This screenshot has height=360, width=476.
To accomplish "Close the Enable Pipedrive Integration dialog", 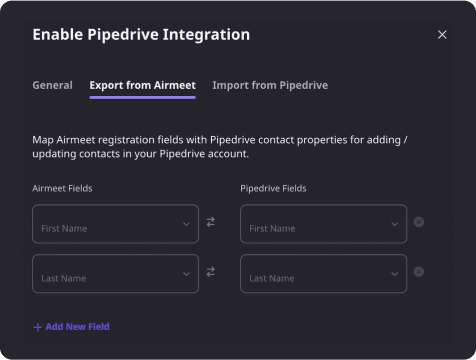I will click(x=442, y=35).
